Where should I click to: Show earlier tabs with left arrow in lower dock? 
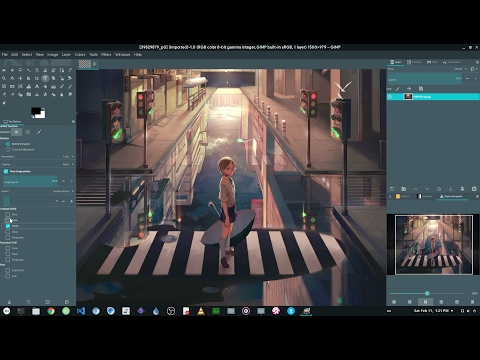[390, 197]
